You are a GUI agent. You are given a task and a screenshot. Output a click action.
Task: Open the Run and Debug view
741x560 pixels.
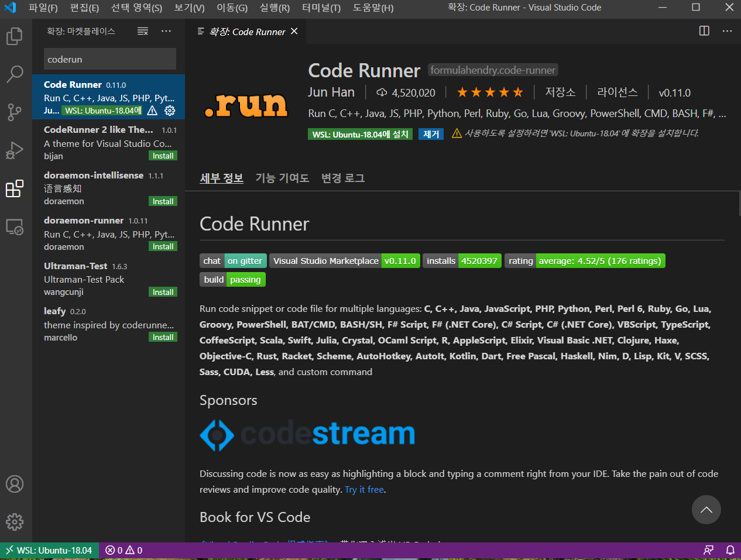pyautogui.click(x=15, y=150)
